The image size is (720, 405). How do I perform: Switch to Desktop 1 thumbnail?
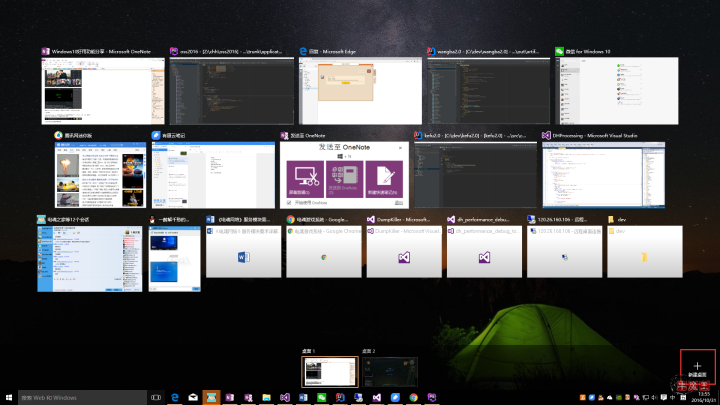pyautogui.click(x=330, y=372)
